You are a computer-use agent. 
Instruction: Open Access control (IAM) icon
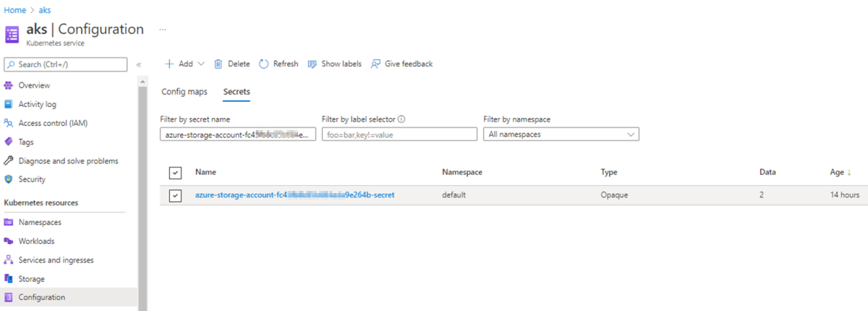(x=9, y=123)
